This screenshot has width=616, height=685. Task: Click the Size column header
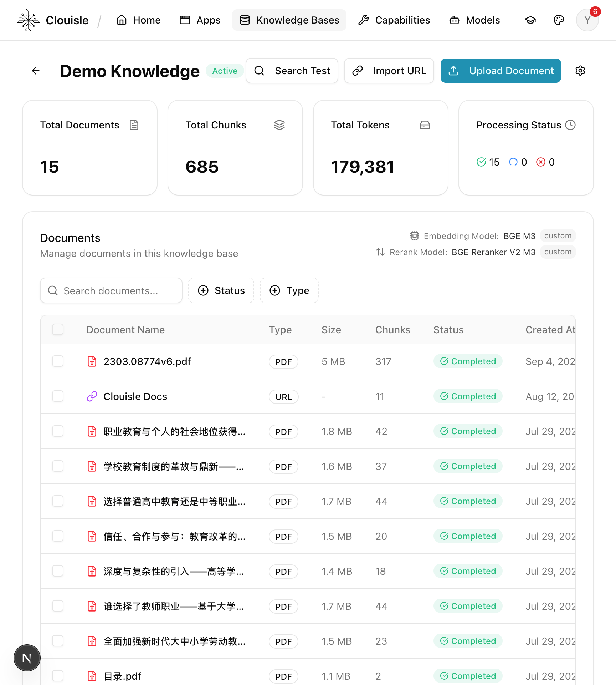click(x=331, y=330)
